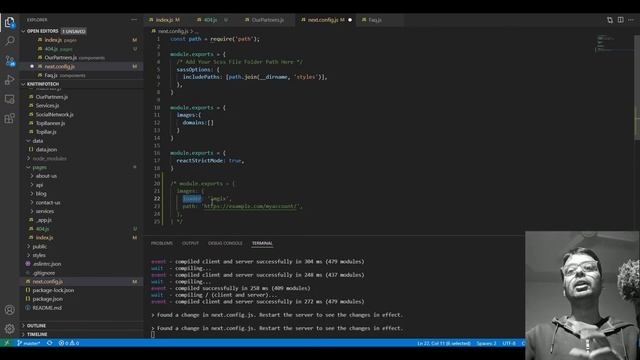Viewport: 640px width, 360px height.
Task: Select the TERMINAL panel tab
Action: [x=262, y=243]
